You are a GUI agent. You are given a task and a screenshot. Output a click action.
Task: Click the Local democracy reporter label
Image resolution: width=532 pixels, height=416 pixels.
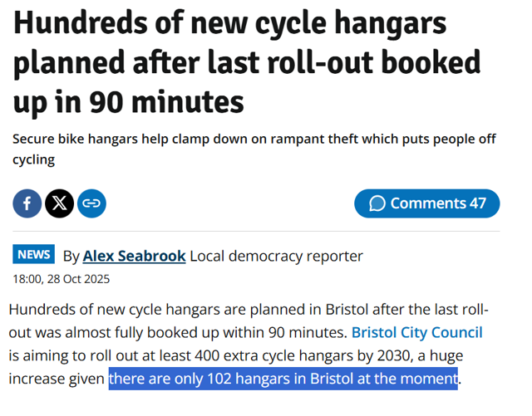(276, 256)
